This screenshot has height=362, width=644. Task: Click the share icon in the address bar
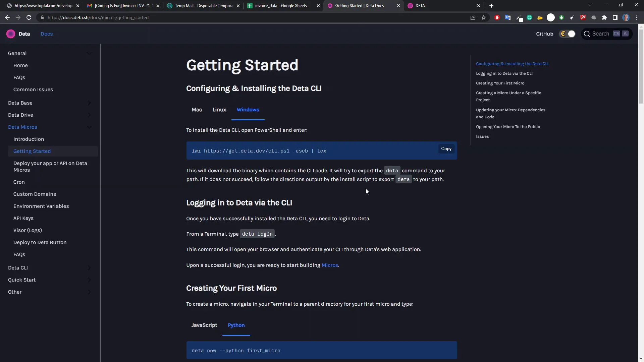pos(473,17)
